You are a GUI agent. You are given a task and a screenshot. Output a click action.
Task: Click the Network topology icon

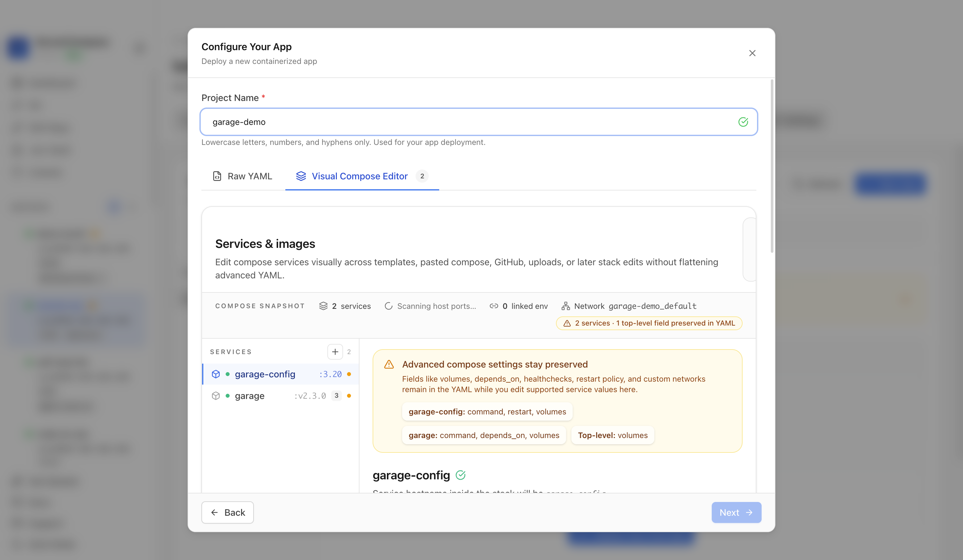pyautogui.click(x=565, y=306)
